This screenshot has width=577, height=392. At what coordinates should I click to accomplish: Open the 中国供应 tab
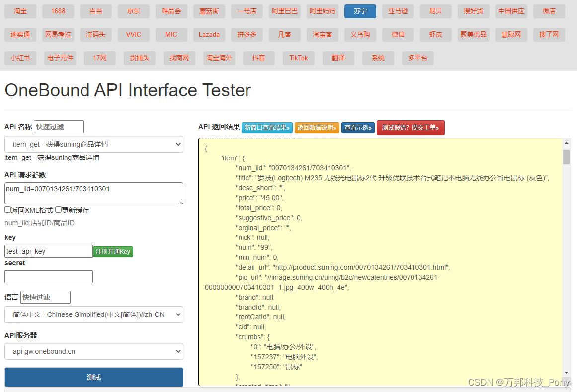511,11
